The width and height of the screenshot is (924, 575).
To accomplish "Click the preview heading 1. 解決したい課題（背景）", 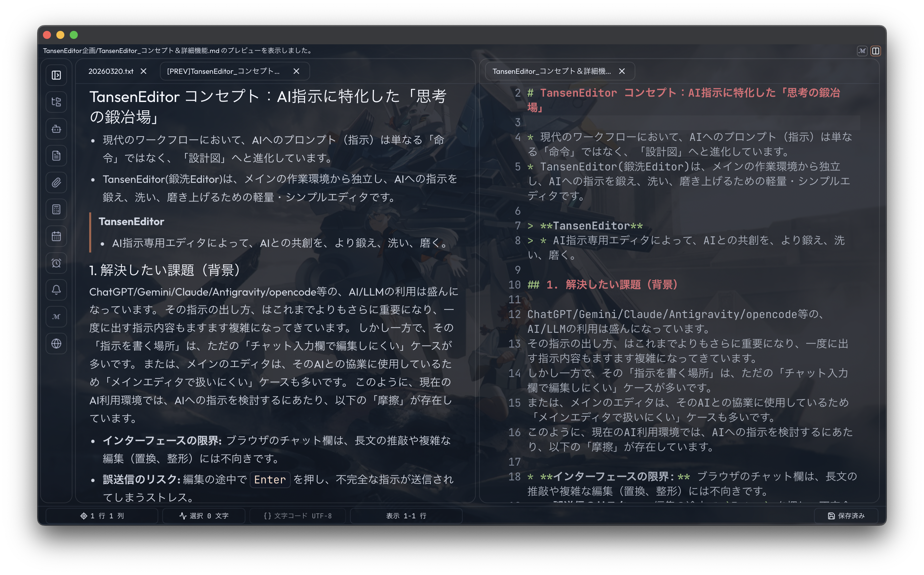I will [165, 270].
